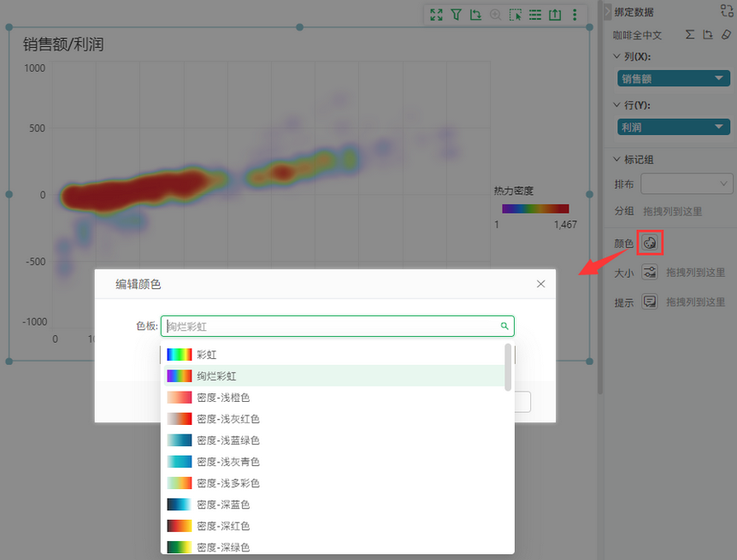
Task: Collapse the 行(Y) section
Action: (x=617, y=104)
